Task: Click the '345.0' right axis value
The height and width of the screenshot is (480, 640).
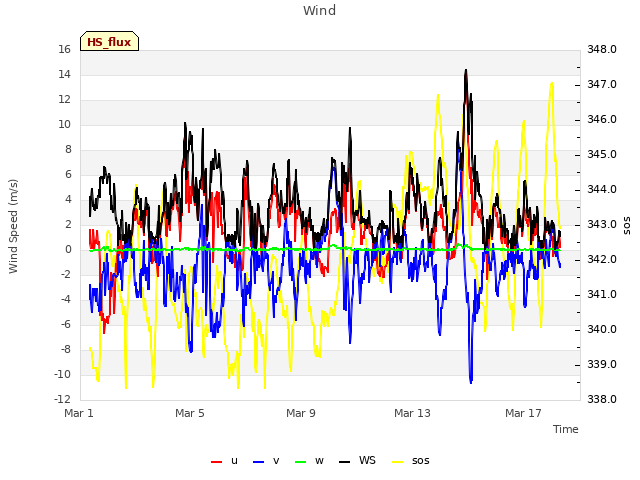Action: [602, 155]
